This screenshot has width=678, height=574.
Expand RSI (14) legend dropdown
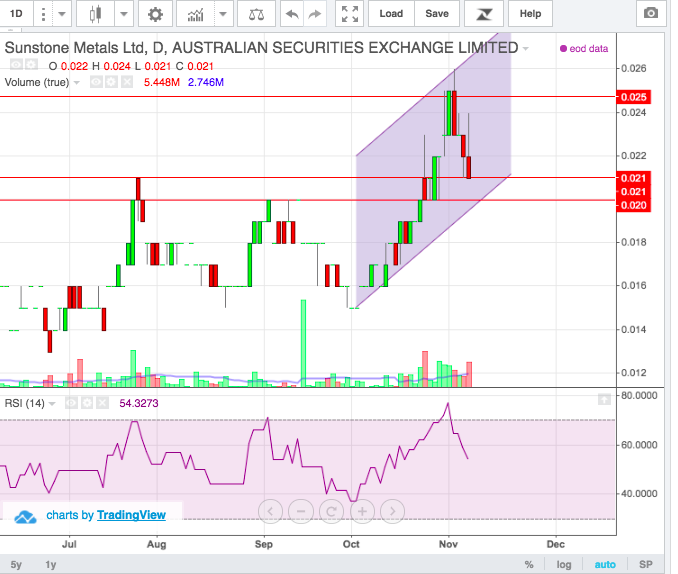(x=52, y=404)
